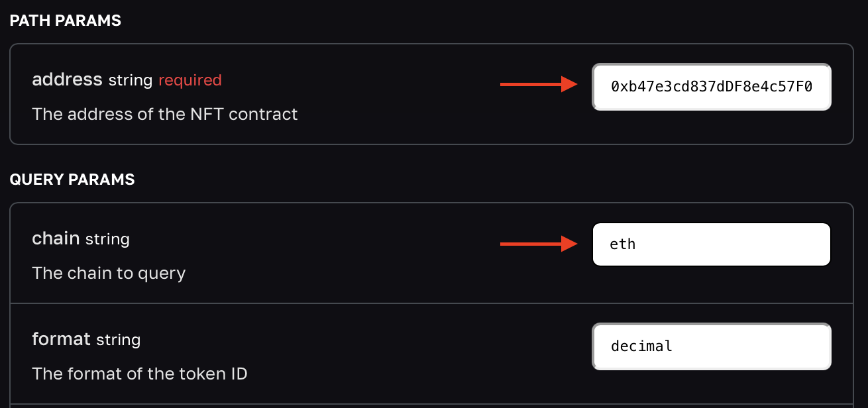Select the contract address value text

pyautogui.click(x=711, y=87)
